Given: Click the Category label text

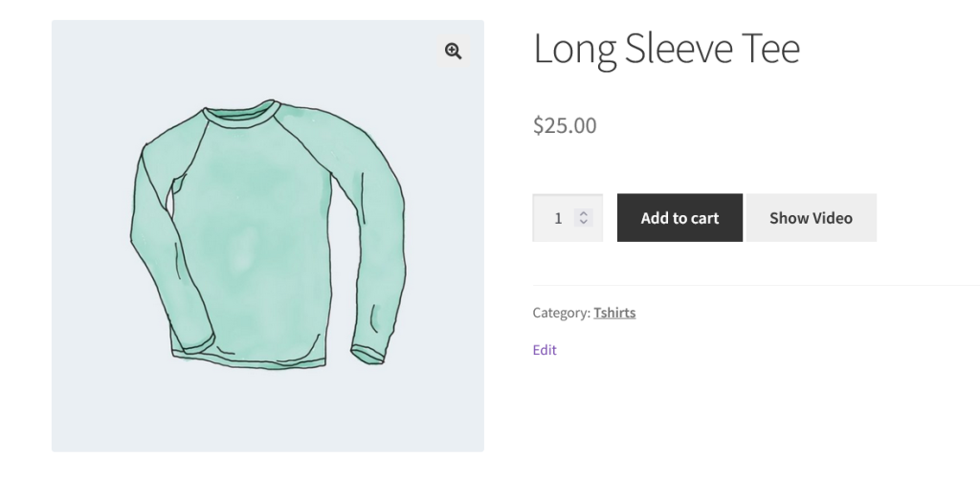Looking at the screenshot, I should [561, 313].
